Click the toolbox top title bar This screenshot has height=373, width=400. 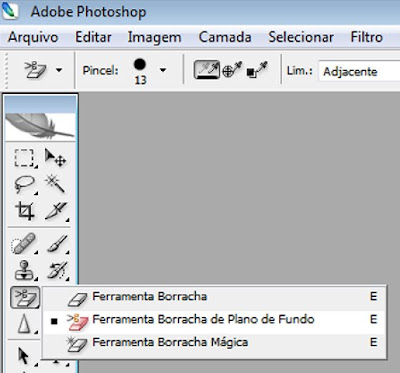coord(40,104)
